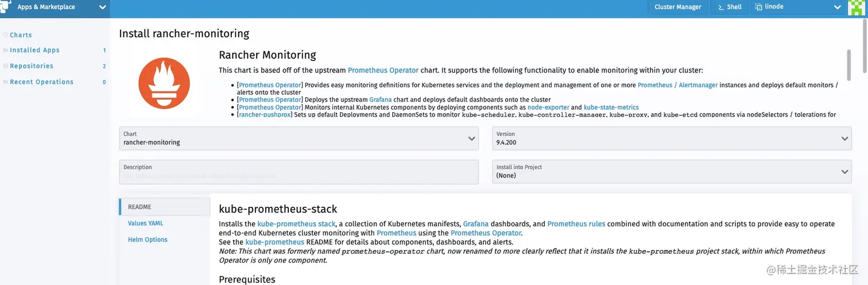The width and height of the screenshot is (868, 285).
Task: Expand the Version 9.4.200 selector
Action: (x=671, y=138)
